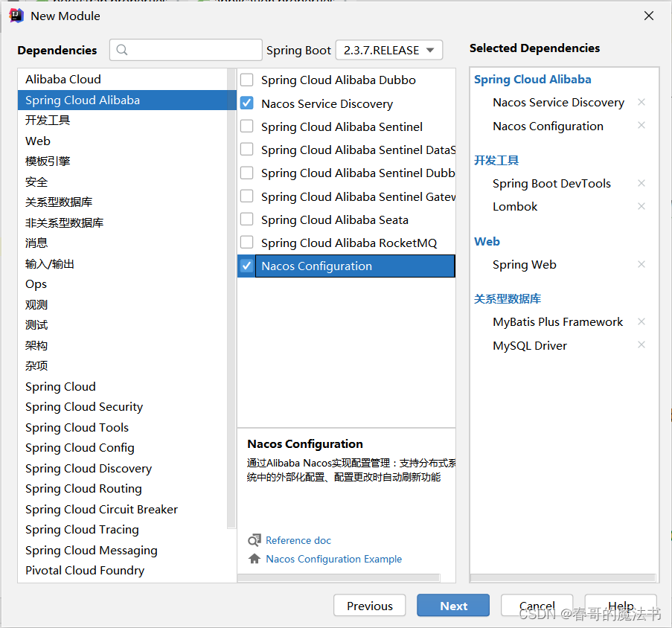Close the New Module dialog

(x=649, y=16)
